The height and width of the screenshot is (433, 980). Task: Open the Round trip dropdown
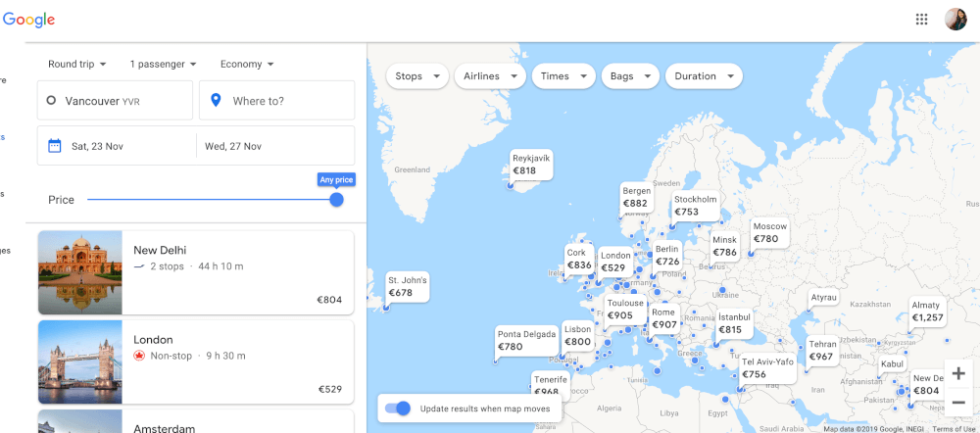pos(76,64)
